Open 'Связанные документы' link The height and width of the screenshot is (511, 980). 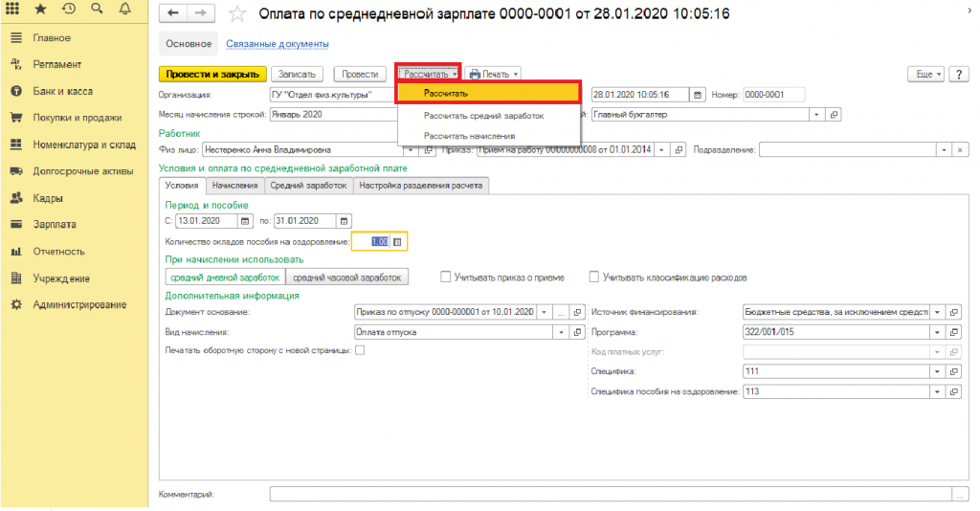[x=278, y=44]
